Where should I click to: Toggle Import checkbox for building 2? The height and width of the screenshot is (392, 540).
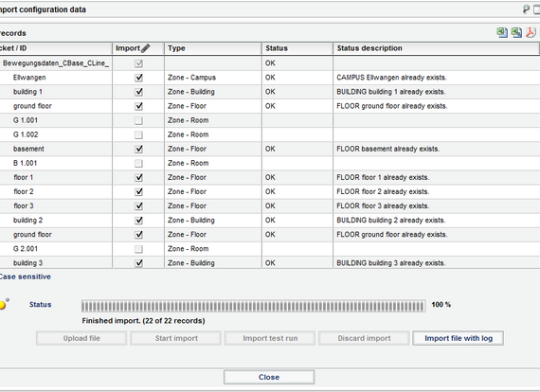click(138, 221)
